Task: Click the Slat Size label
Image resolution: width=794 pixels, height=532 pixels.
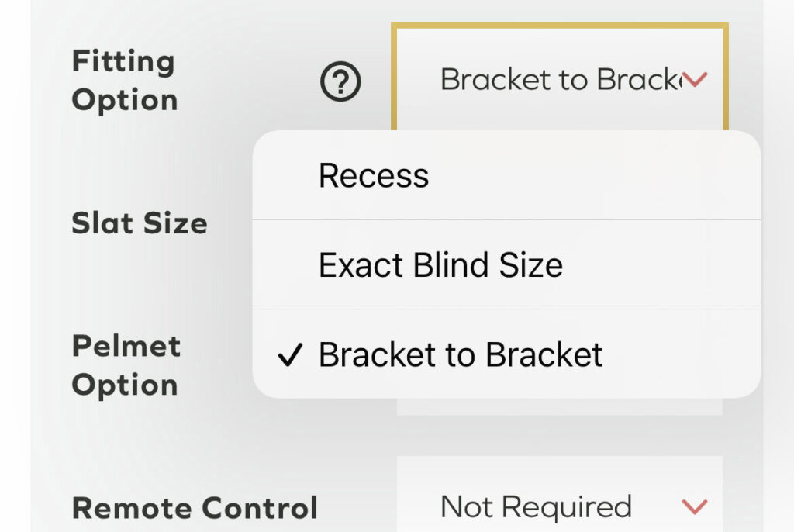Action: click(140, 223)
